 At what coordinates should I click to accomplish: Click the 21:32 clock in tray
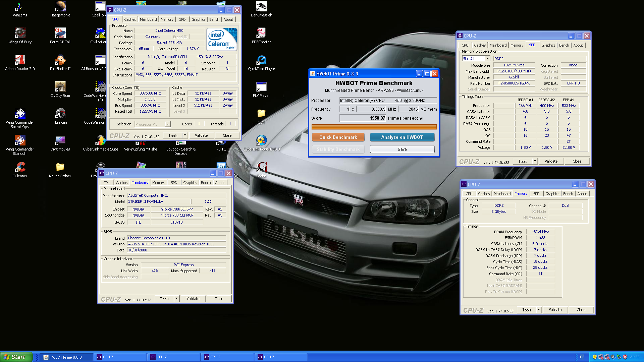tap(635, 357)
